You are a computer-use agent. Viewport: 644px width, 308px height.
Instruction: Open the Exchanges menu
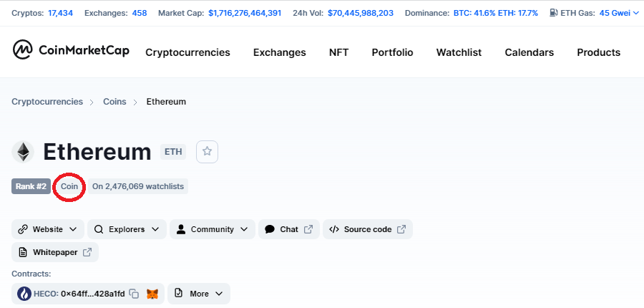point(279,52)
